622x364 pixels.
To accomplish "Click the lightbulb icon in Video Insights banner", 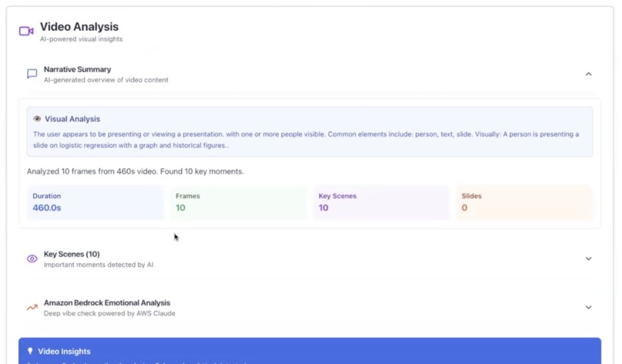I will [x=30, y=351].
